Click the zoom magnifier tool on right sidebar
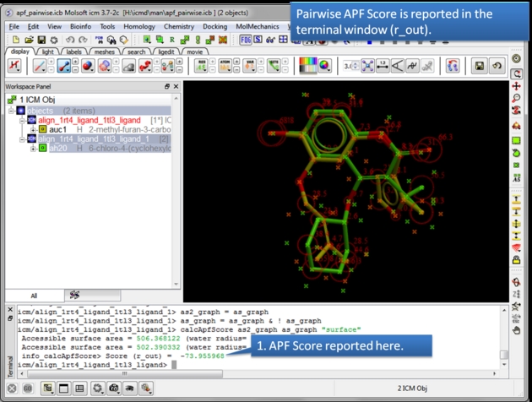The width and height of the screenshot is (532, 402). pos(516,99)
